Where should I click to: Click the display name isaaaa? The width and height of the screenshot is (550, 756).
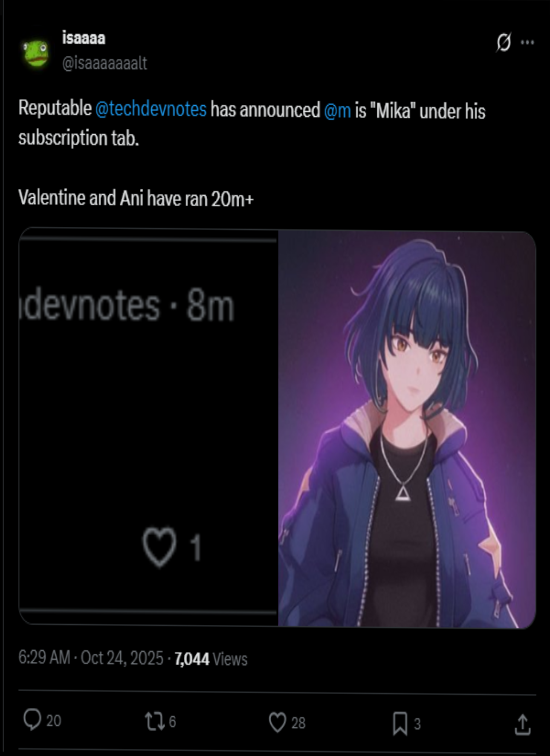(84, 38)
